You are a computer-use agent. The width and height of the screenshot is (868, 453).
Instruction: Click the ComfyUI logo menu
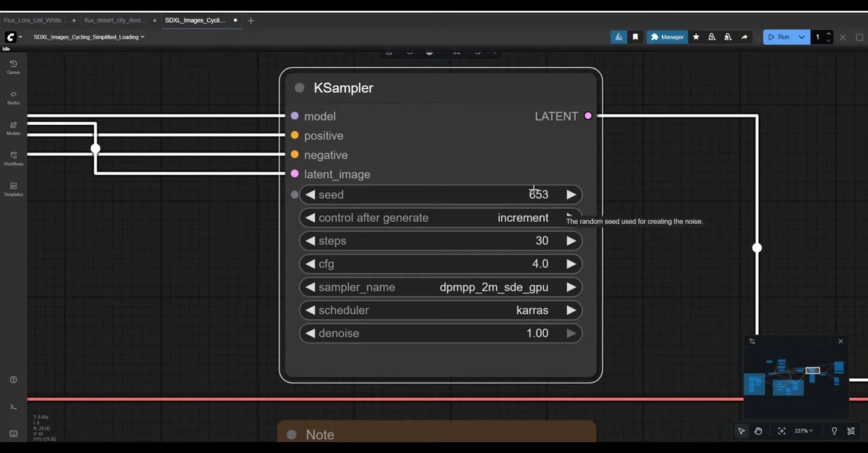[13, 37]
